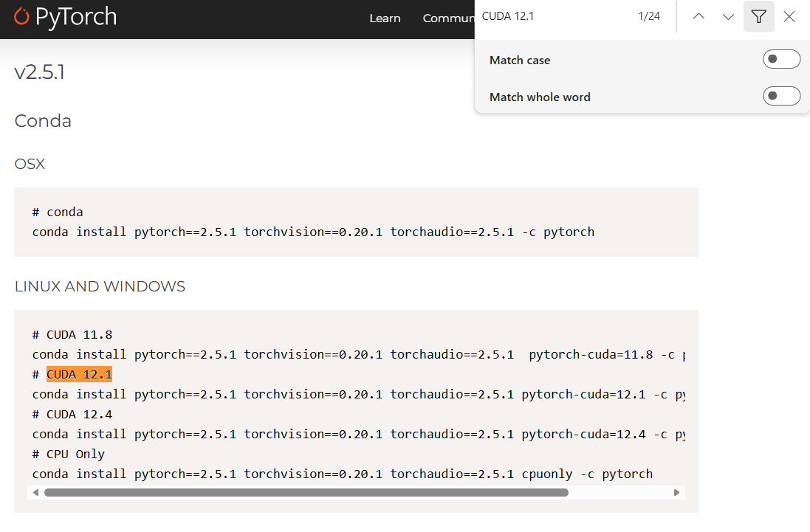This screenshot has height=532, width=810.
Task: Click the # CUDA 12.4 comment line
Action: pos(72,414)
